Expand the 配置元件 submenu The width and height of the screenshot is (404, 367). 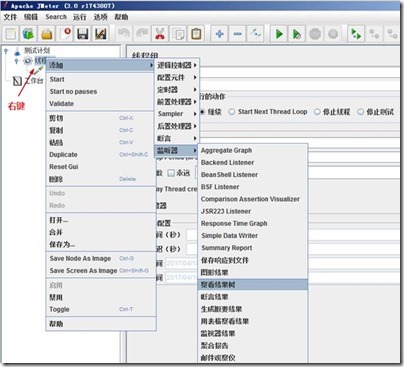pyautogui.click(x=177, y=78)
